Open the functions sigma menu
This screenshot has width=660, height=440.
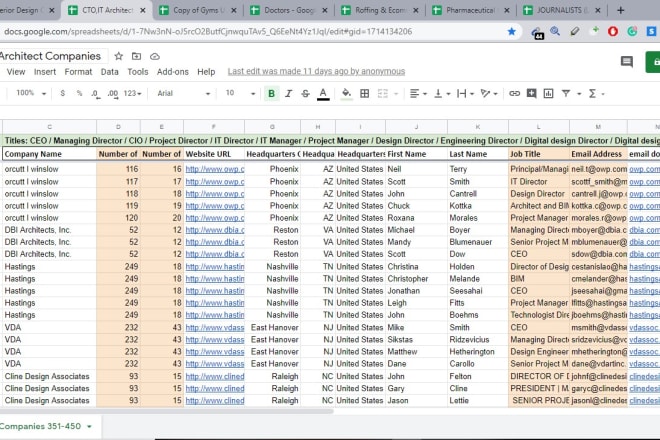(x=596, y=93)
